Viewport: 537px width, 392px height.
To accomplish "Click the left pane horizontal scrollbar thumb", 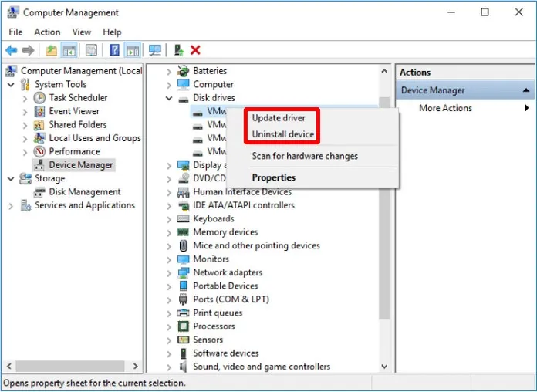I will [x=70, y=367].
